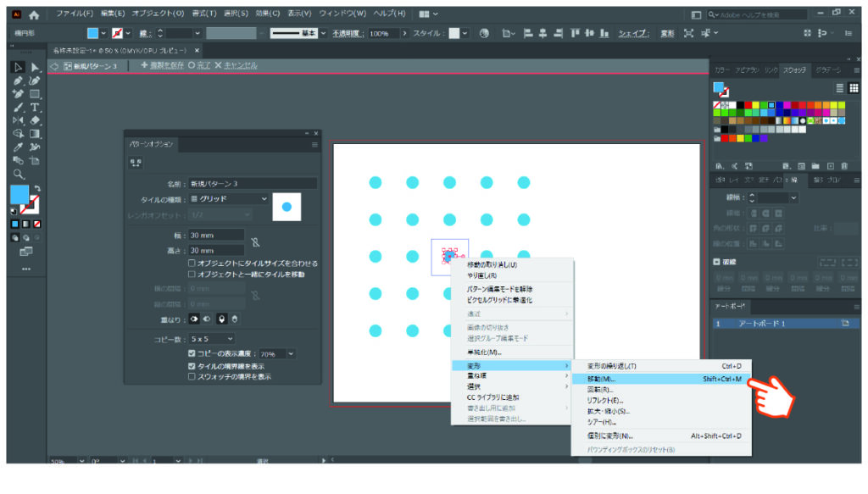Image resolution: width=868 pixels, height=494 pixels.
Task: Click the Edit Toolbar three dots
Action: tap(26, 269)
